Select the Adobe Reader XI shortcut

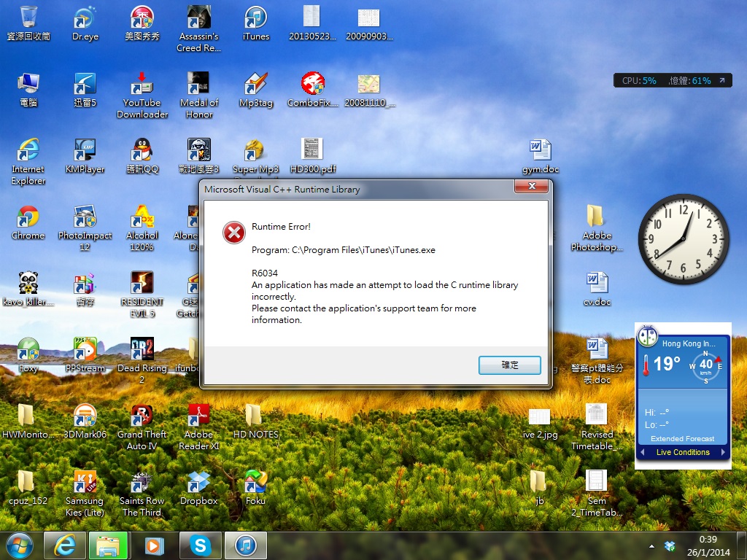click(198, 427)
